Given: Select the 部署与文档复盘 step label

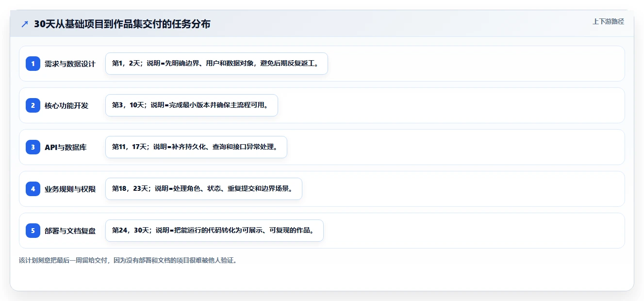Looking at the screenshot, I should [x=70, y=231].
